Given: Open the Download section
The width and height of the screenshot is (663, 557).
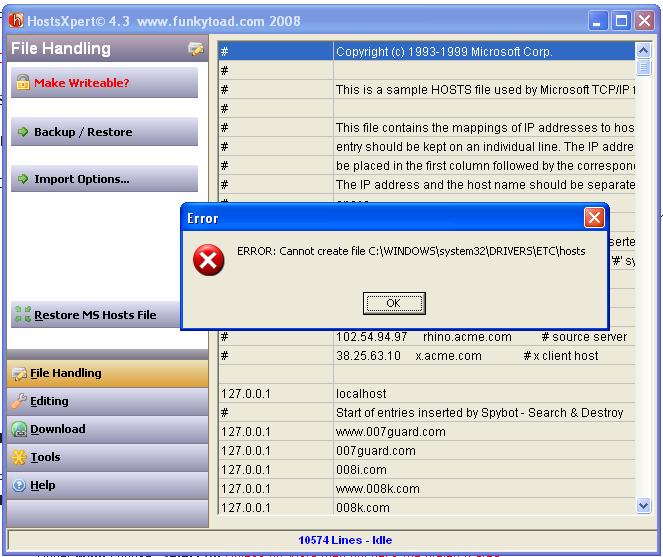Looking at the screenshot, I should click(107, 429).
